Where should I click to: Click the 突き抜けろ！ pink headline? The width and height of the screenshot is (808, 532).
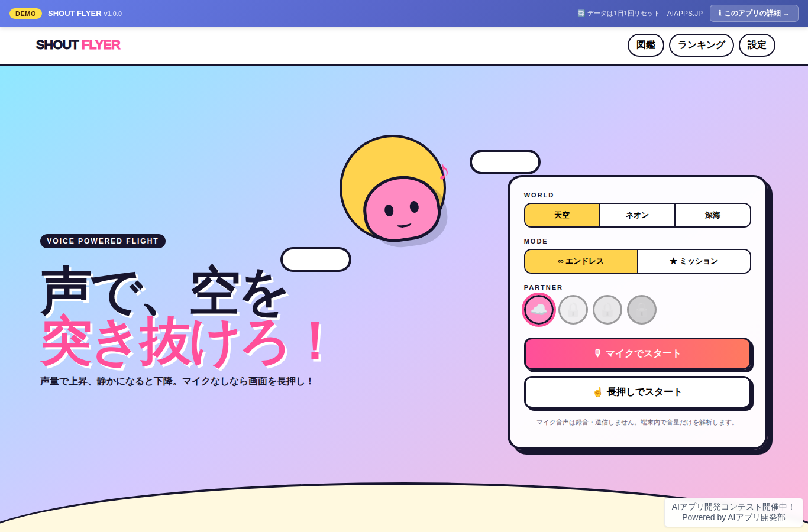183,341
